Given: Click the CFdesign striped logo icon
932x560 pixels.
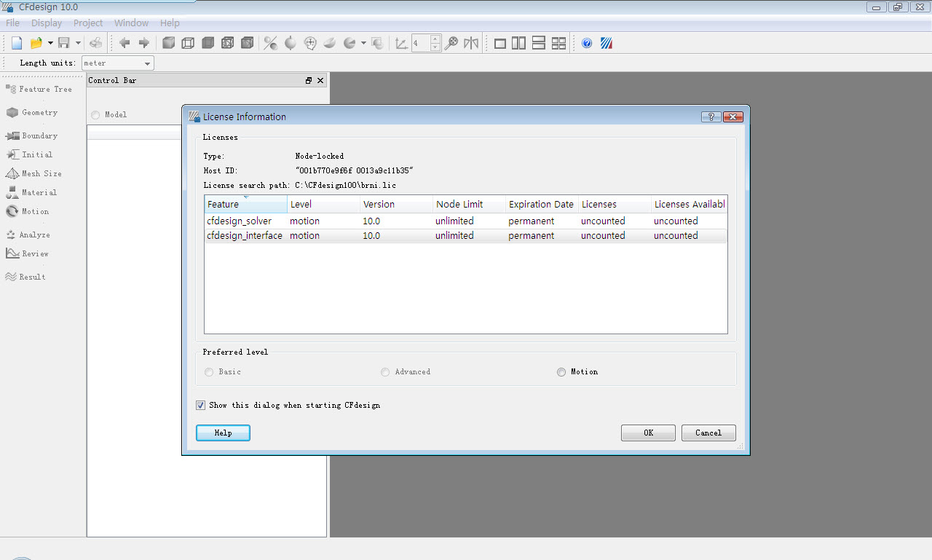Looking at the screenshot, I should (606, 43).
